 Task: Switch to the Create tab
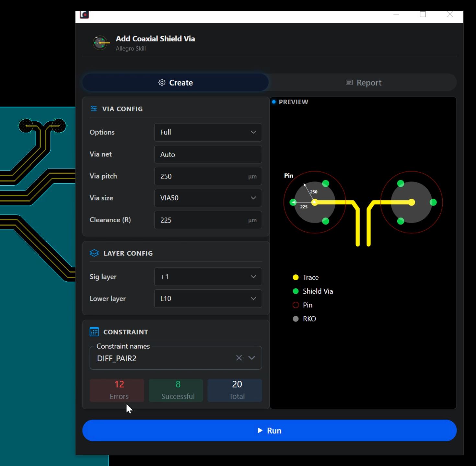point(175,83)
